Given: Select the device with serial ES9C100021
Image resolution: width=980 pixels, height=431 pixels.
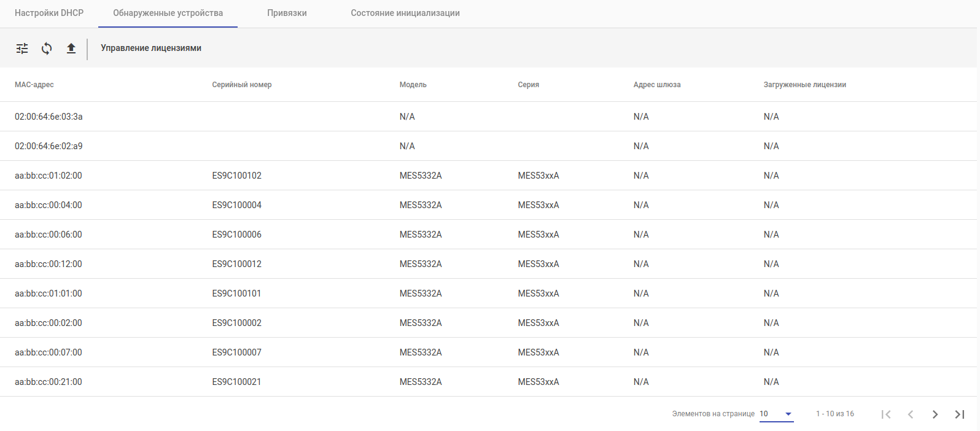Looking at the screenshot, I should pos(237,382).
